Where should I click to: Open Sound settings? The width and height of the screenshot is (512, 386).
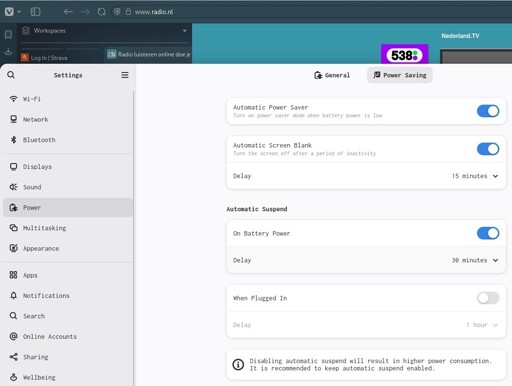pos(68,187)
